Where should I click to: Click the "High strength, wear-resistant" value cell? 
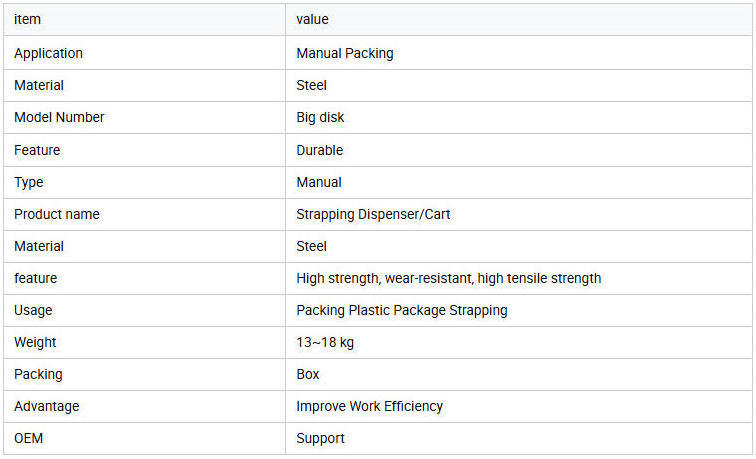pos(449,278)
